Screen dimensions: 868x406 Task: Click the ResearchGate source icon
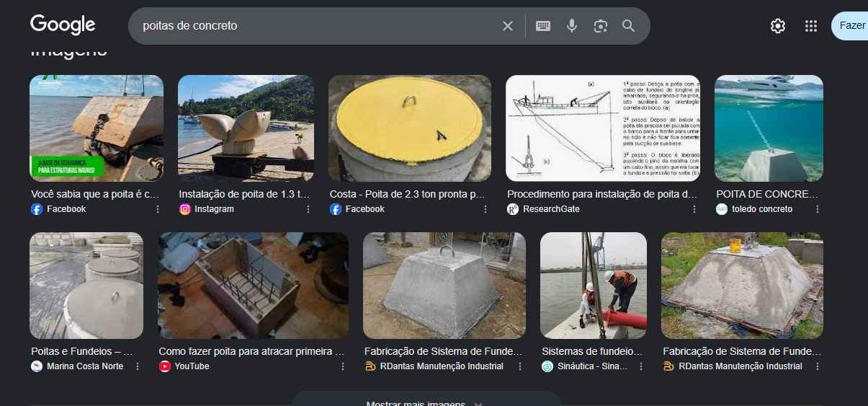pyautogui.click(x=513, y=209)
